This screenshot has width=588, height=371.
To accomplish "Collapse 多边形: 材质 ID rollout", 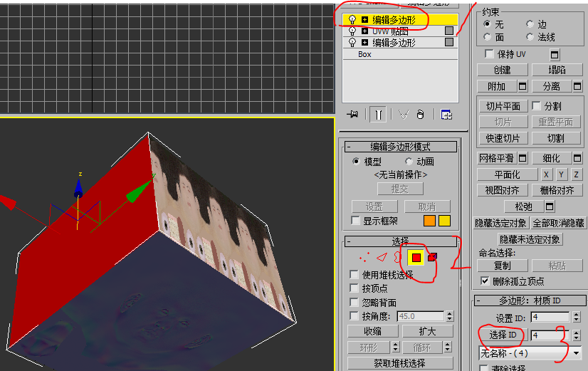I will pyautogui.click(x=530, y=301).
